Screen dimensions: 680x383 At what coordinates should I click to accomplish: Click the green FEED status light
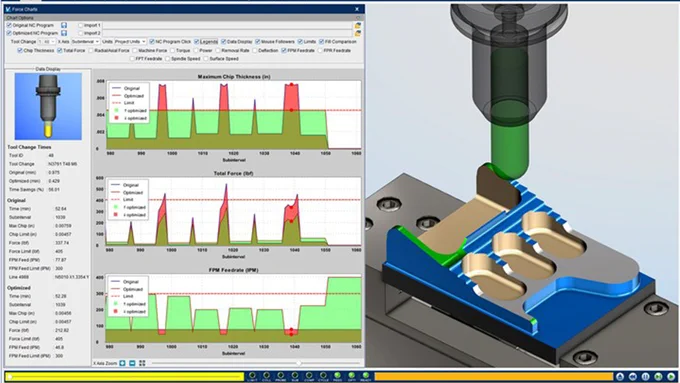pos(337,376)
